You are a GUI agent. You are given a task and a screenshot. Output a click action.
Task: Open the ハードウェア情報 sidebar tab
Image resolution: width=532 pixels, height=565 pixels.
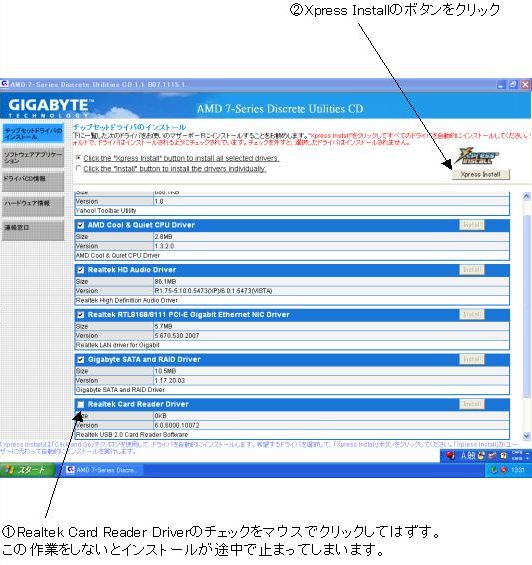click(33, 206)
